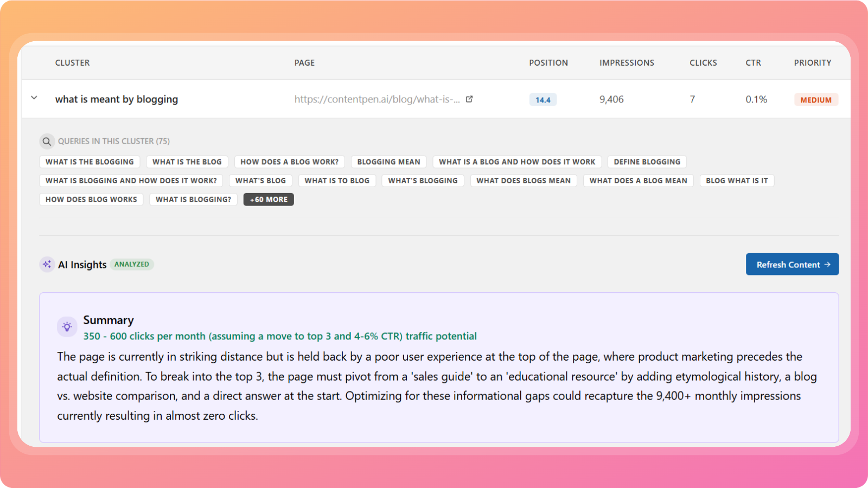Click the 'BLOG WHAT IS IT' chip
Viewport: 868px width, 488px height.
click(x=737, y=181)
